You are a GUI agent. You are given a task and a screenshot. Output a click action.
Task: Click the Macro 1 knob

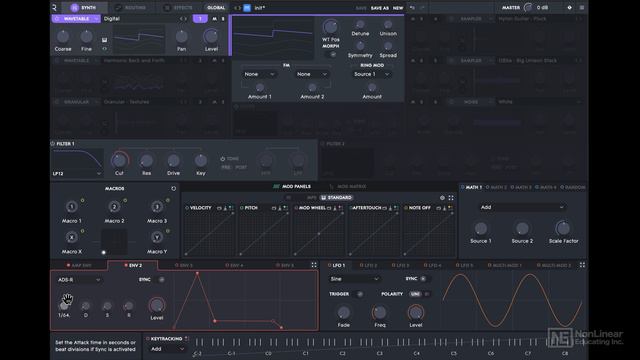point(71,207)
